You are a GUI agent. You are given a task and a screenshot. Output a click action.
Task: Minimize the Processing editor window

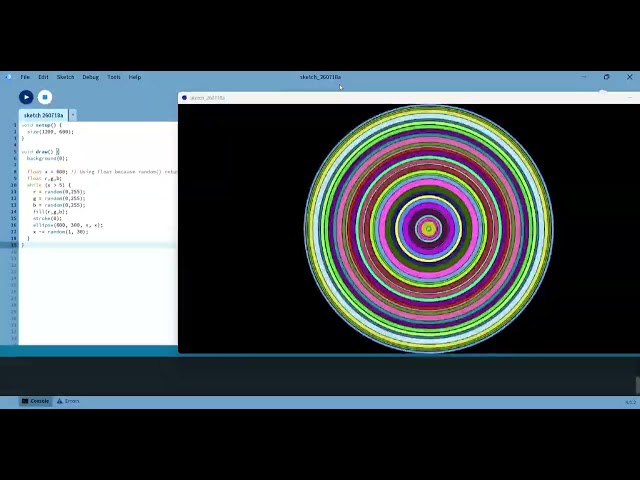tap(584, 77)
